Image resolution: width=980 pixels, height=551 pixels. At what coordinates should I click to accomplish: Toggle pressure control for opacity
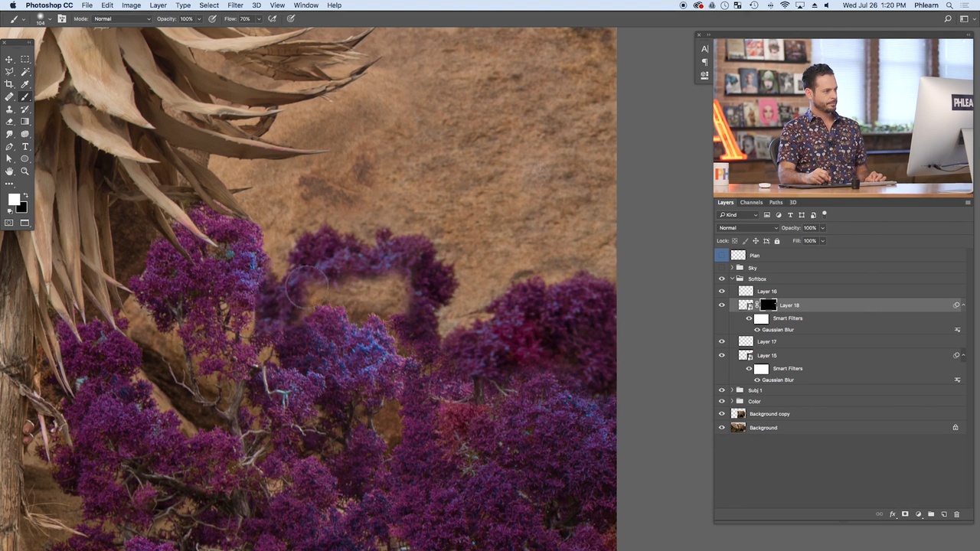[212, 18]
